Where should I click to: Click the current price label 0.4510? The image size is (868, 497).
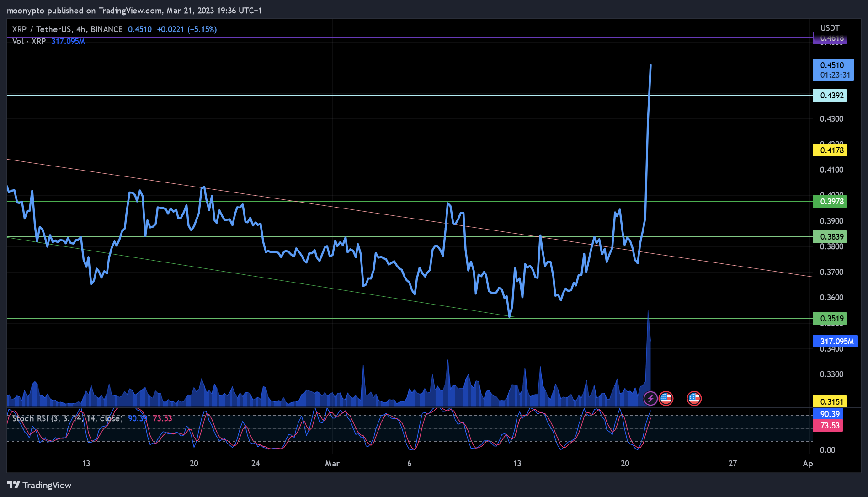(x=833, y=70)
